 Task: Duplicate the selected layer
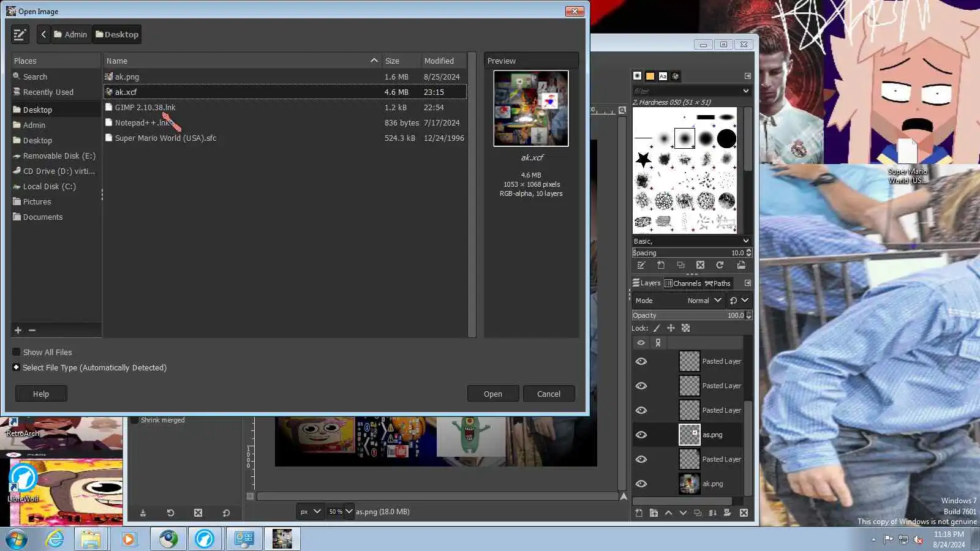698,513
